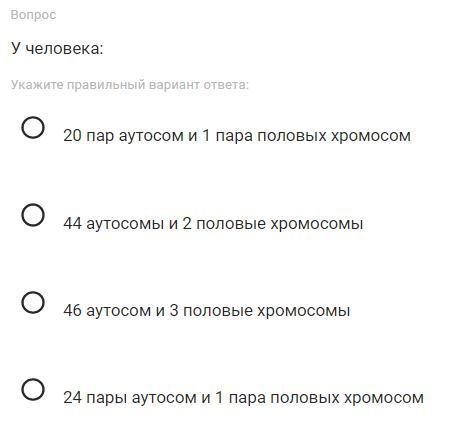Click the answer text "46 аутосом и 3 половые хромосомы"
This screenshot has height=429, width=451.
pyautogui.click(x=207, y=310)
